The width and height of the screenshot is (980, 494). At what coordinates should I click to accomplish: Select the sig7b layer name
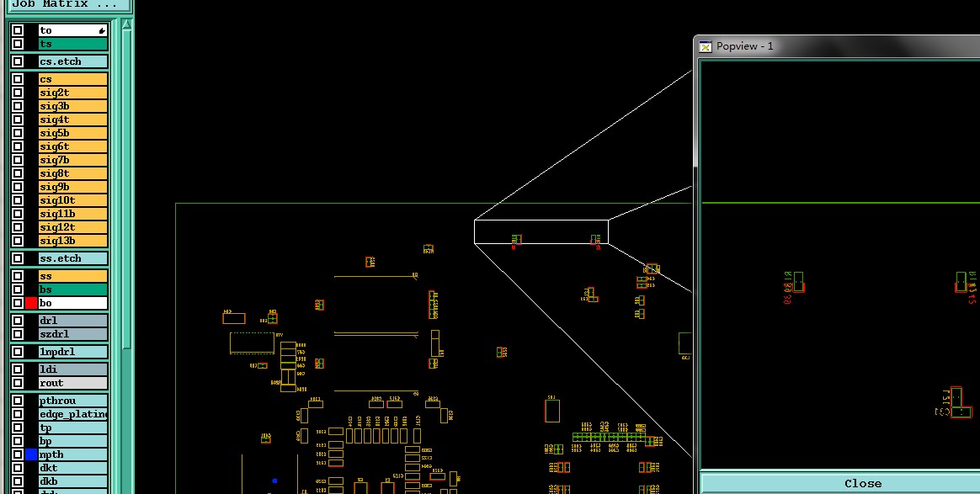[x=73, y=160]
